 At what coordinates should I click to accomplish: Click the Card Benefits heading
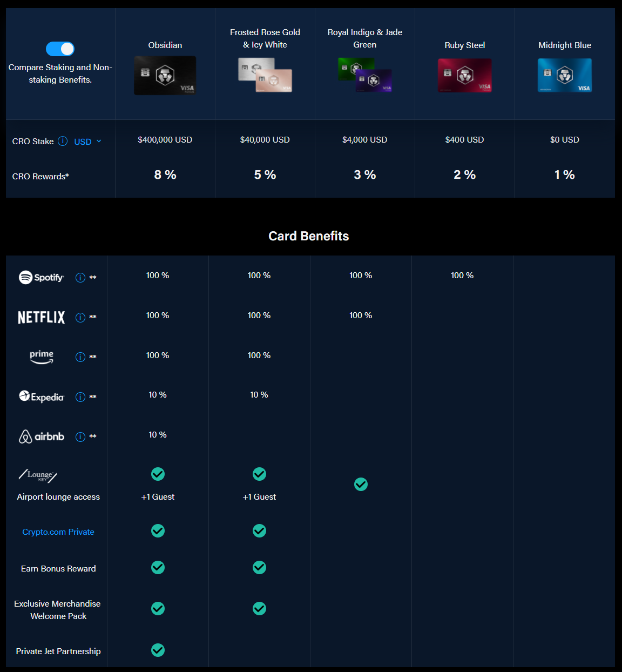(x=309, y=236)
